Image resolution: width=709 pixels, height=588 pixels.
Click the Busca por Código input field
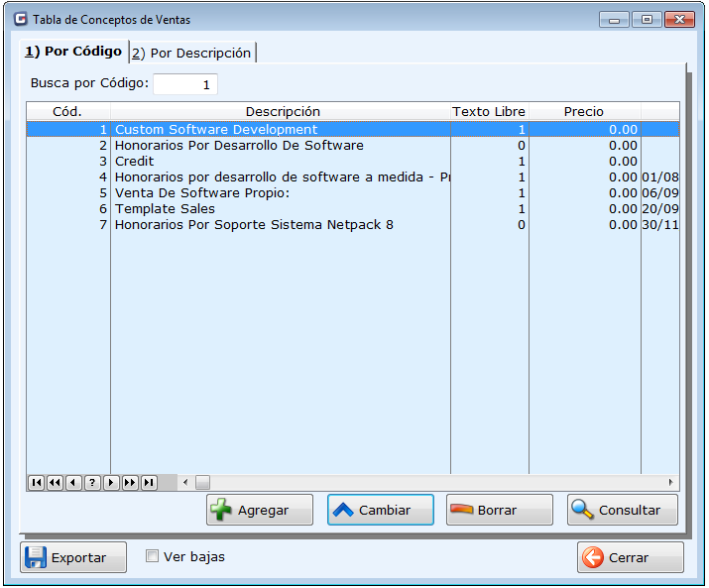185,84
